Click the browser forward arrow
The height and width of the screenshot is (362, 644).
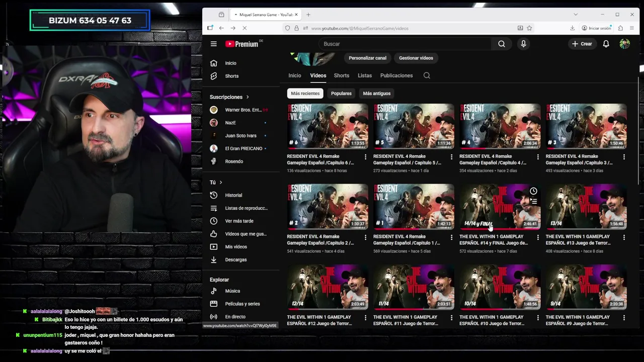point(233,28)
